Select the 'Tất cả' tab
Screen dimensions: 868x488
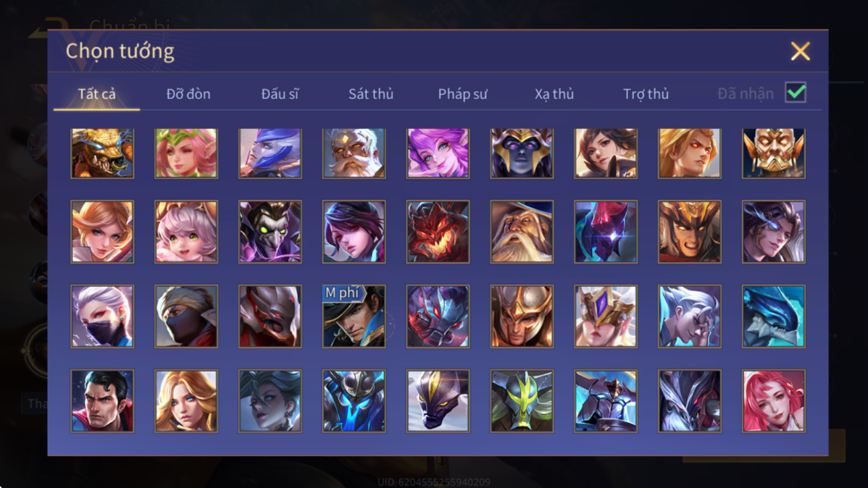coord(97,94)
